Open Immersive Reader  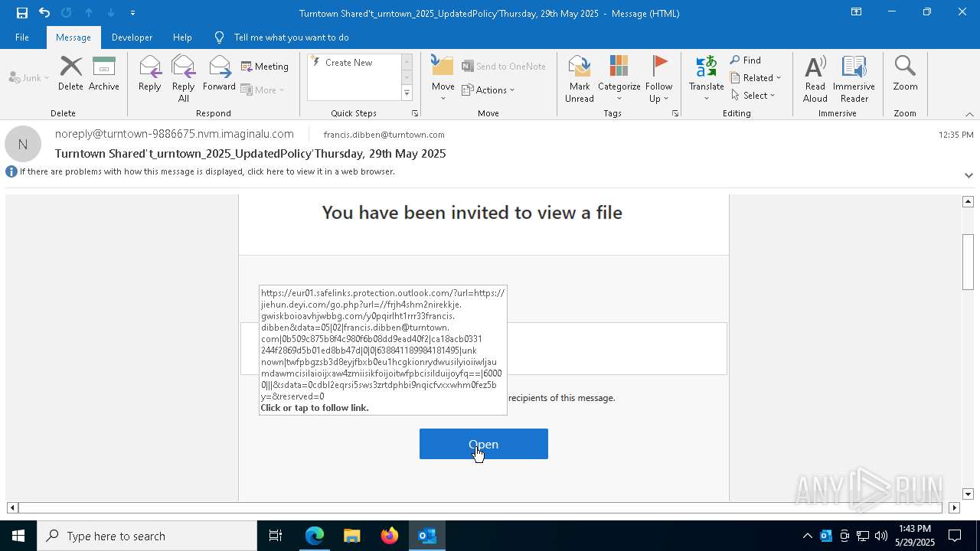coord(854,79)
